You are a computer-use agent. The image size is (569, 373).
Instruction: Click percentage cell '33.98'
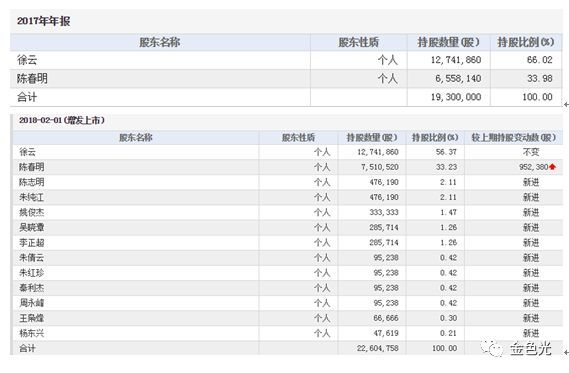click(x=540, y=78)
